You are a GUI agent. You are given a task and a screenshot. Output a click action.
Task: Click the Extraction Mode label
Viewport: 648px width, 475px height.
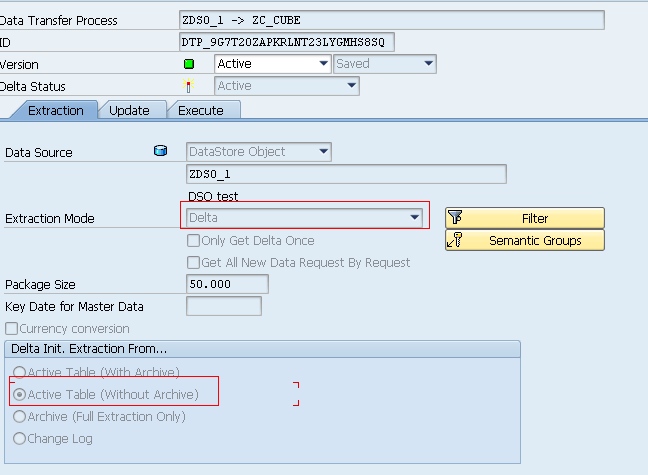50,218
